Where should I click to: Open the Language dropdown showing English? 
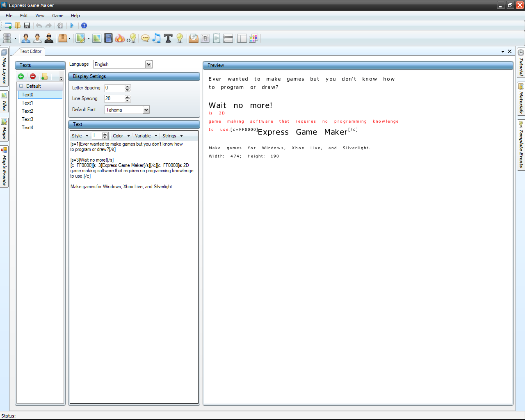point(123,64)
